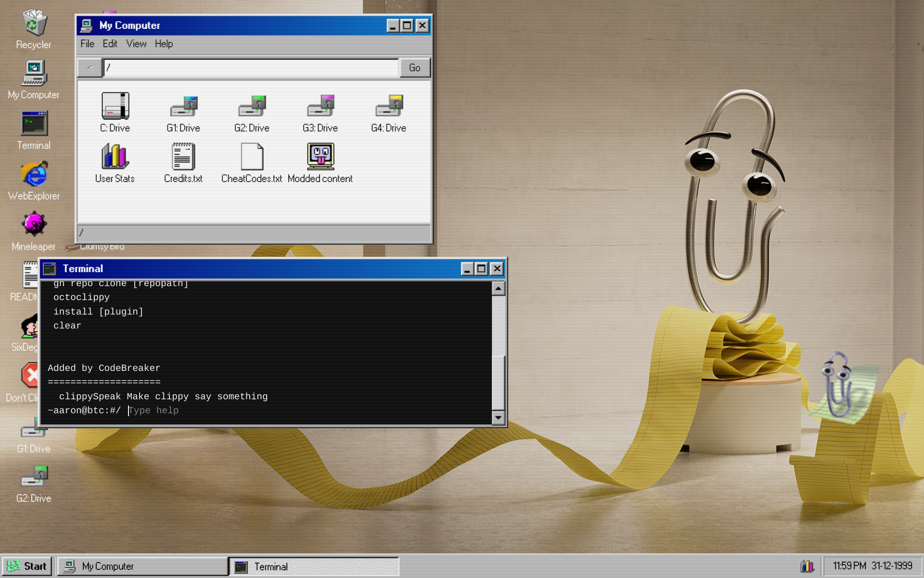Click the taskbar clock showing 11:59 PM
Viewport: 924px width, 578px height.
872,566
